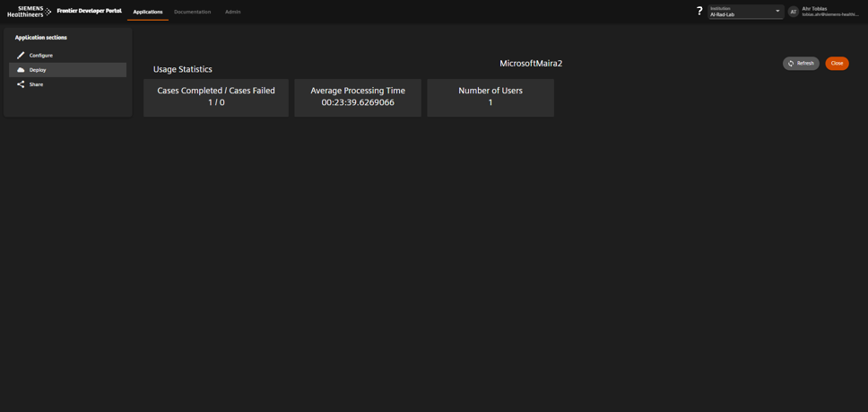Select the Deploy cloud icon
This screenshot has width=868, height=412.
[21, 70]
